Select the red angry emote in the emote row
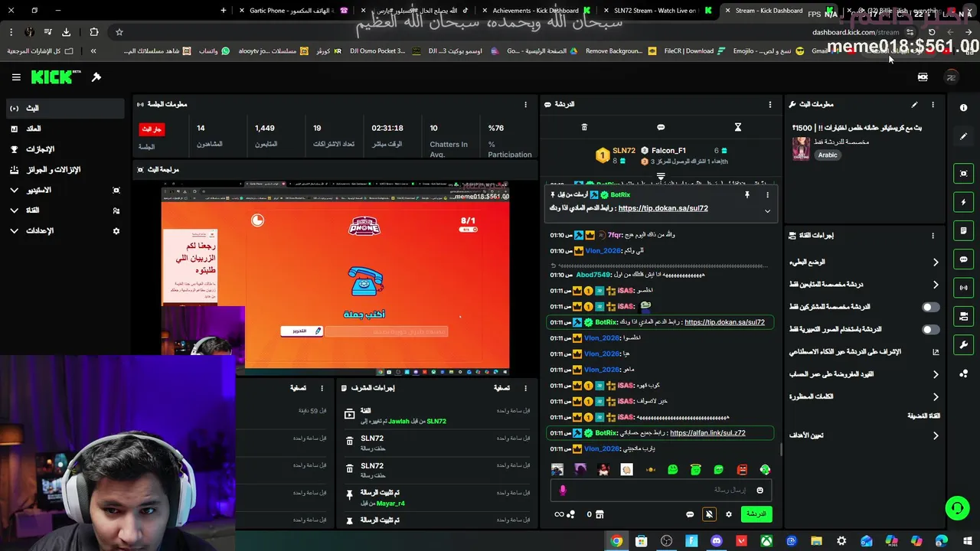Screen dimensions: 980x551 pos(742,469)
